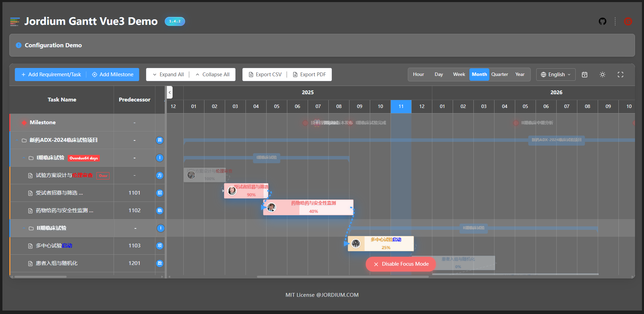Click the month 11 highlighted timeline header
Screen dimensions: 644x314
click(401, 106)
